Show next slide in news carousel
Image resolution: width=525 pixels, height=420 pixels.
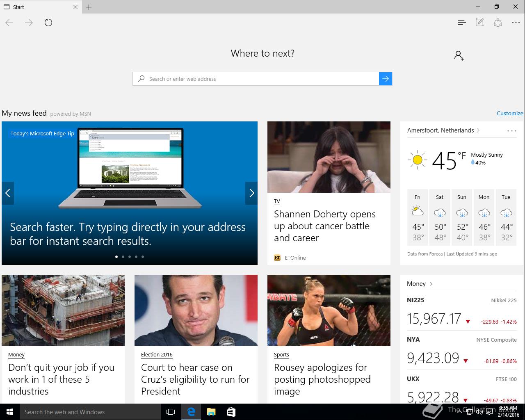pos(251,193)
